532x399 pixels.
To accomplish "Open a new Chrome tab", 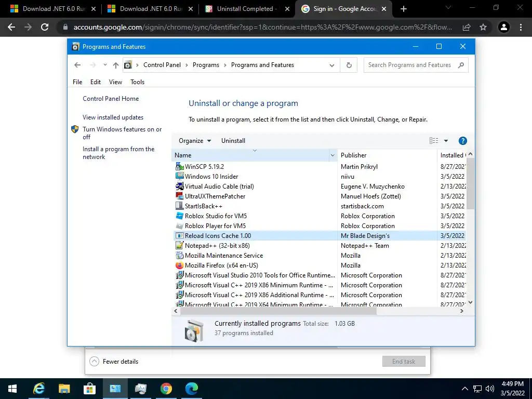I will 403,9.
